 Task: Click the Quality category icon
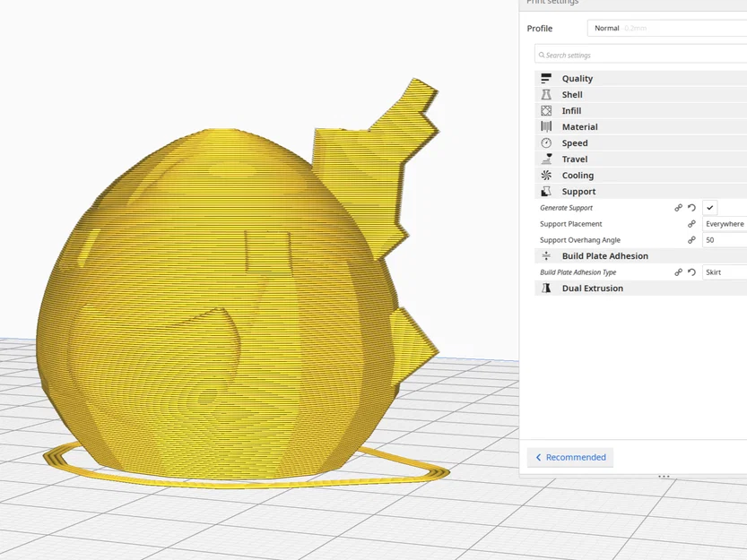pos(546,79)
